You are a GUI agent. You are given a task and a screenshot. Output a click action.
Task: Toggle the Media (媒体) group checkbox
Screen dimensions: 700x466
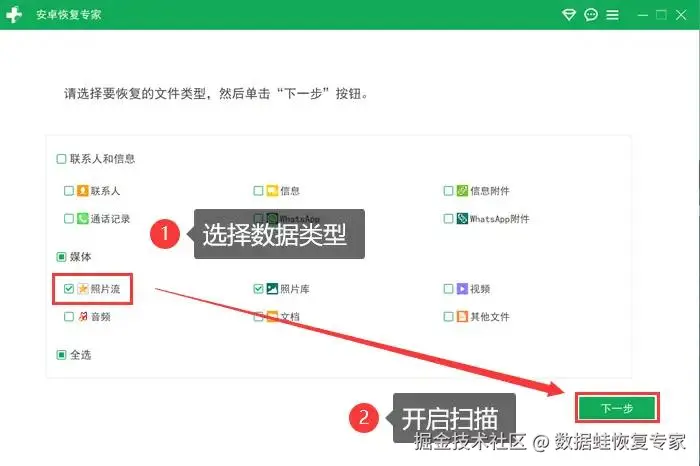[x=62, y=257]
